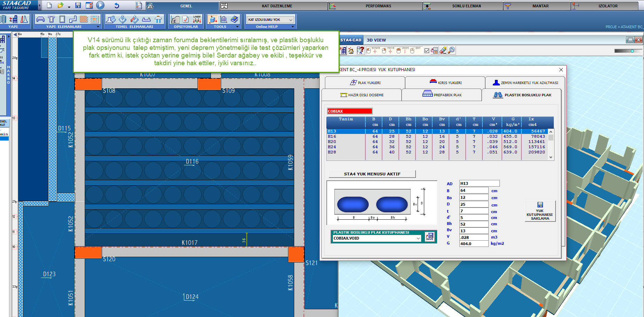Viewport: 644px width, 317px height.
Task: Open the LOADS options icon
Action: point(197,20)
